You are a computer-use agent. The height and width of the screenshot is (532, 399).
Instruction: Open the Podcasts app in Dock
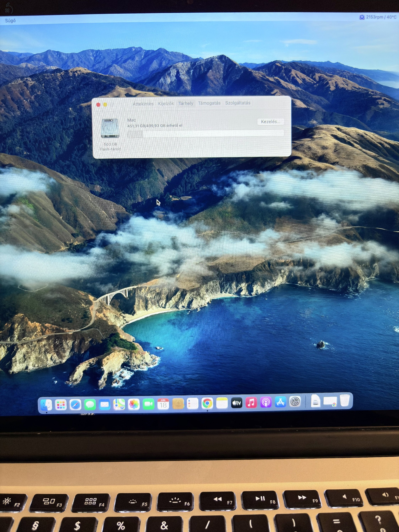click(266, 402)
